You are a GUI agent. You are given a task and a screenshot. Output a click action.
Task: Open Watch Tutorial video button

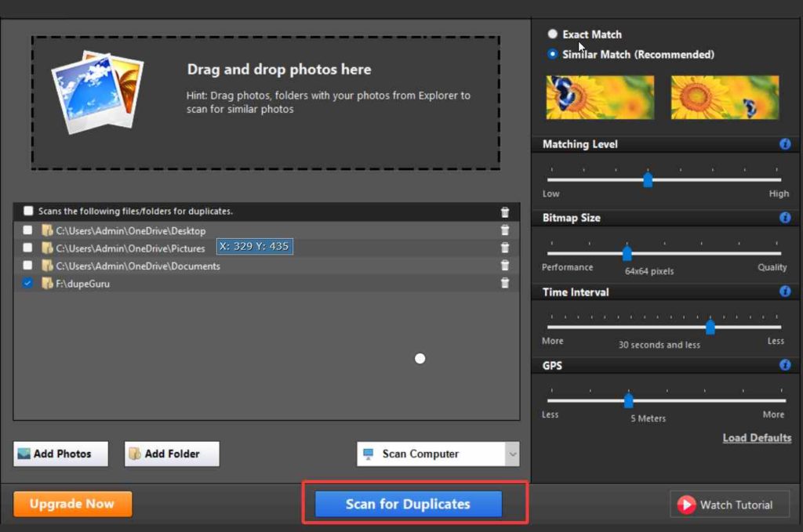(x=730, y=505)
